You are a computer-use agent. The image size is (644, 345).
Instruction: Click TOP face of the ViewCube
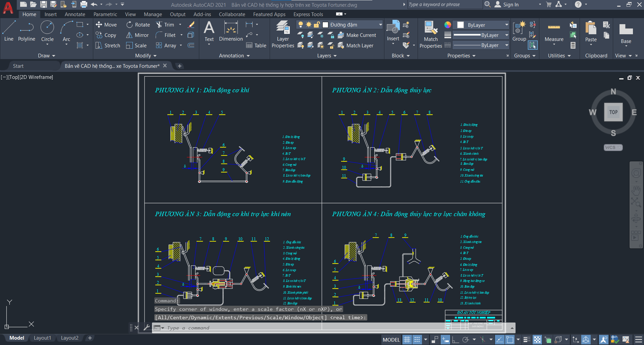(613, 112)
